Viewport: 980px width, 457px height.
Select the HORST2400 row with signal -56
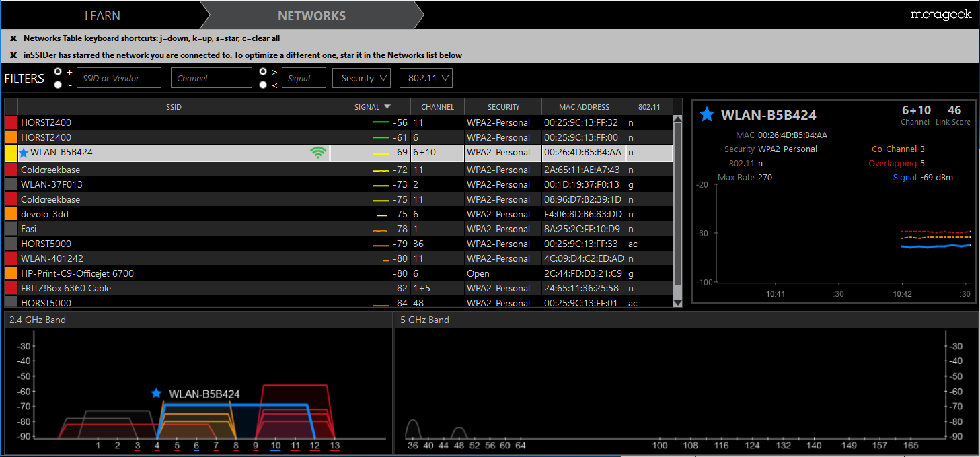(338, 122)
